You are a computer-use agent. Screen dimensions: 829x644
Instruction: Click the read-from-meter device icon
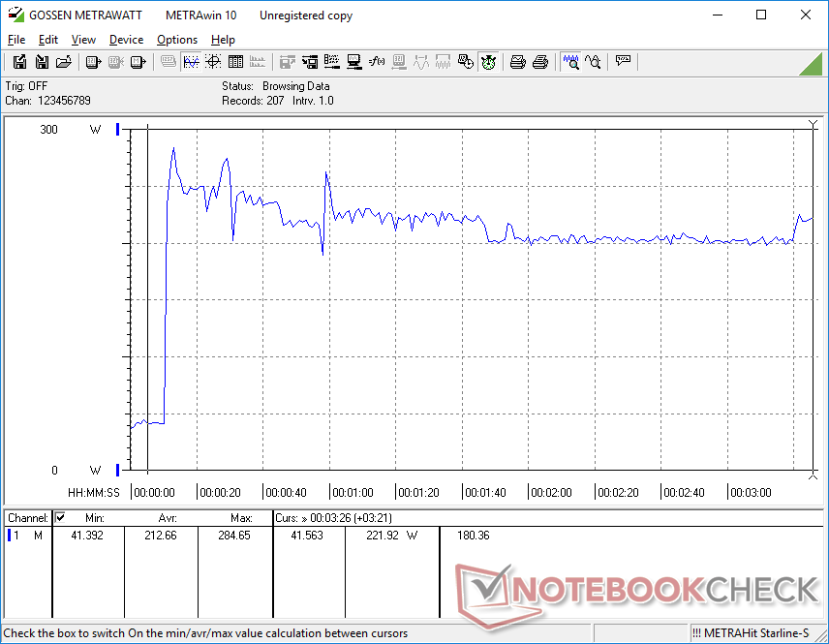coord(93,62)
